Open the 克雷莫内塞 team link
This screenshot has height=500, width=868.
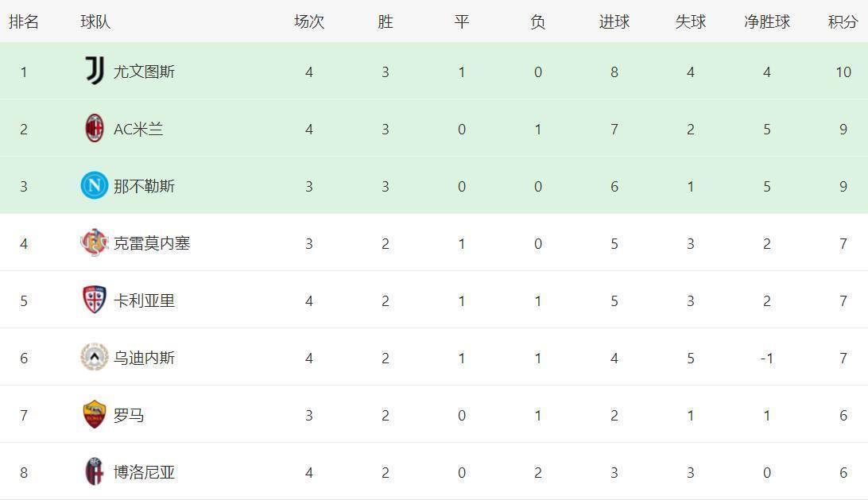152,243
